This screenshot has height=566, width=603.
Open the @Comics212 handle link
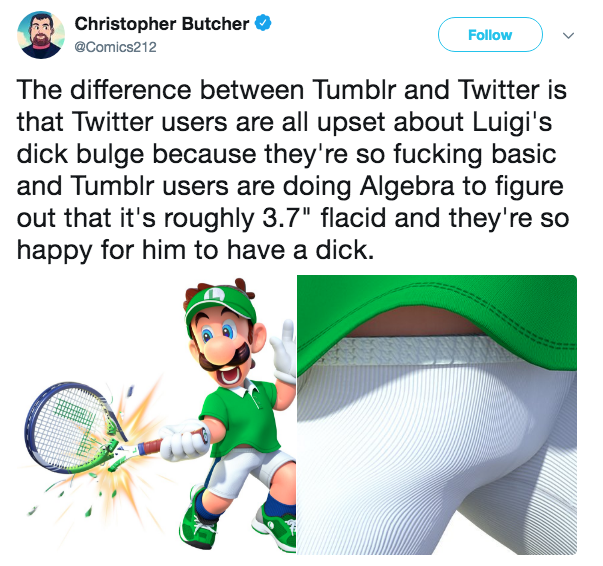tap(115, 47)
